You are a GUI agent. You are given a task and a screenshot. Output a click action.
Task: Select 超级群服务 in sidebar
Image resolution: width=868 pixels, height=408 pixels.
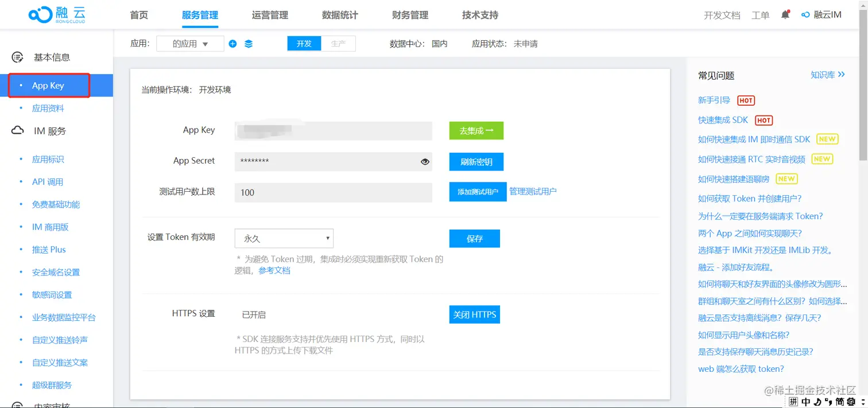(52, 385)
